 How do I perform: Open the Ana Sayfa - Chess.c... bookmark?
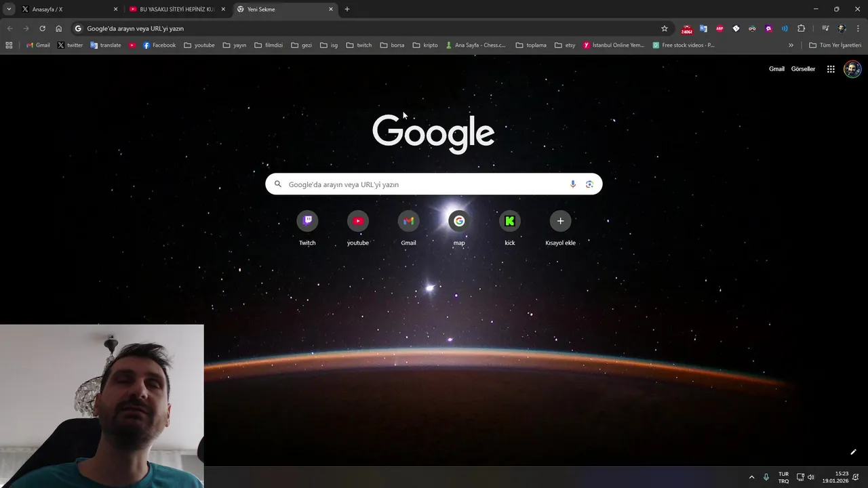click(x=476, y=45)
